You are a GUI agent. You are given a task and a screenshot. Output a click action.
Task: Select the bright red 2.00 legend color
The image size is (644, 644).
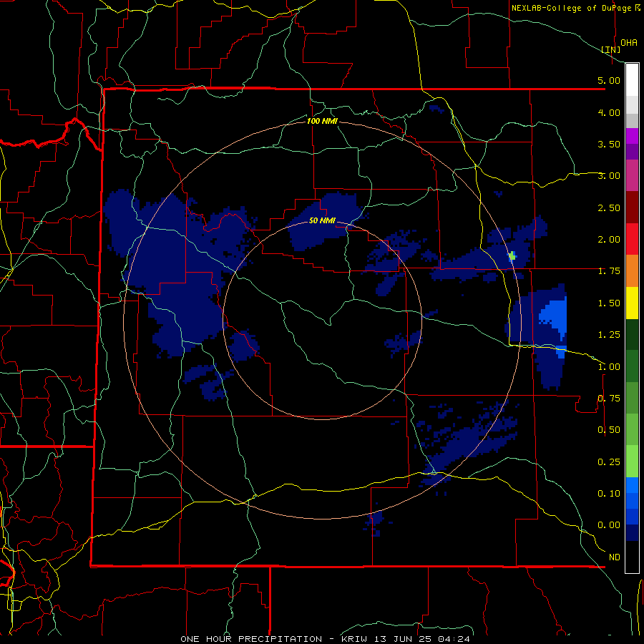(632, 239)
